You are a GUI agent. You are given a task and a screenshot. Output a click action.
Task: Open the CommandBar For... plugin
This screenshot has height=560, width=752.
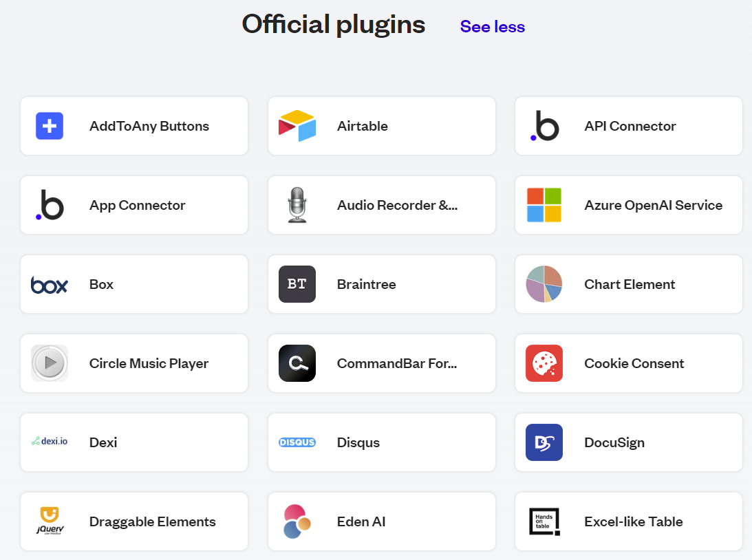(x=382, y=363)
